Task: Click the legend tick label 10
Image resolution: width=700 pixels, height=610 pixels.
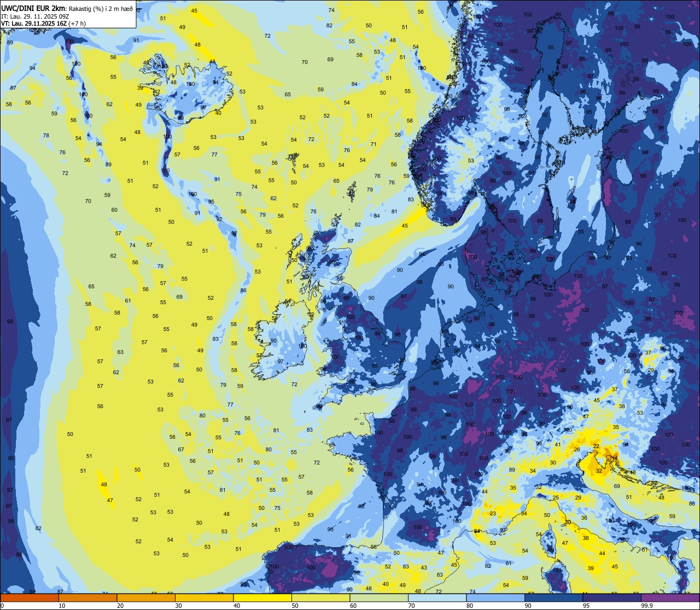Action: 62,606
